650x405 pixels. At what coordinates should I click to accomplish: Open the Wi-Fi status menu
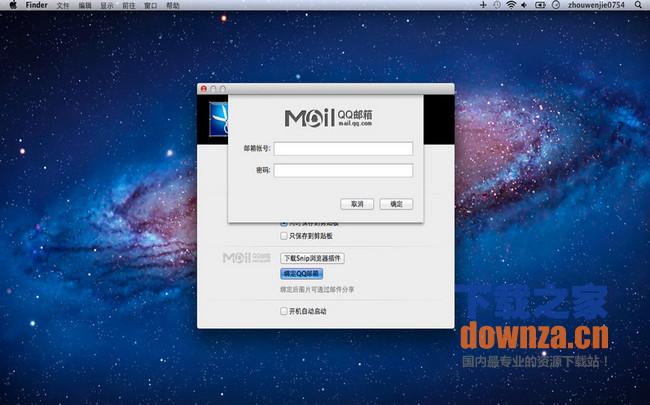pos(511,5)
